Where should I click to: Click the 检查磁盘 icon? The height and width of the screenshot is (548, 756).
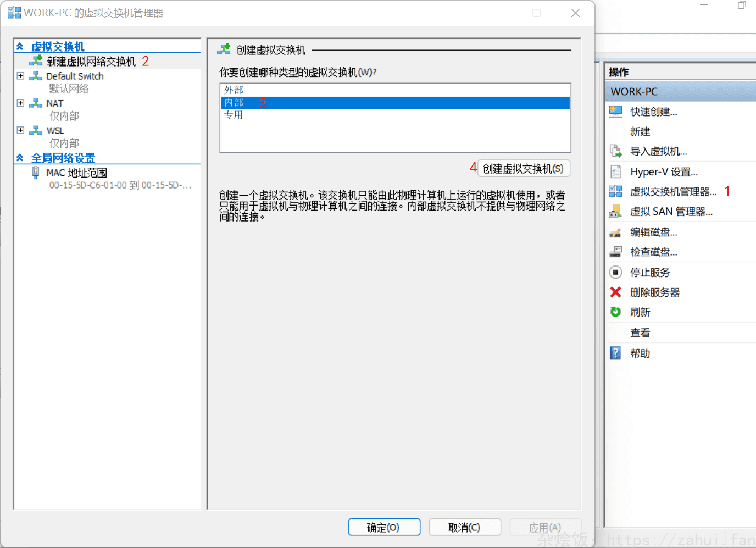[x=615, y=252]
